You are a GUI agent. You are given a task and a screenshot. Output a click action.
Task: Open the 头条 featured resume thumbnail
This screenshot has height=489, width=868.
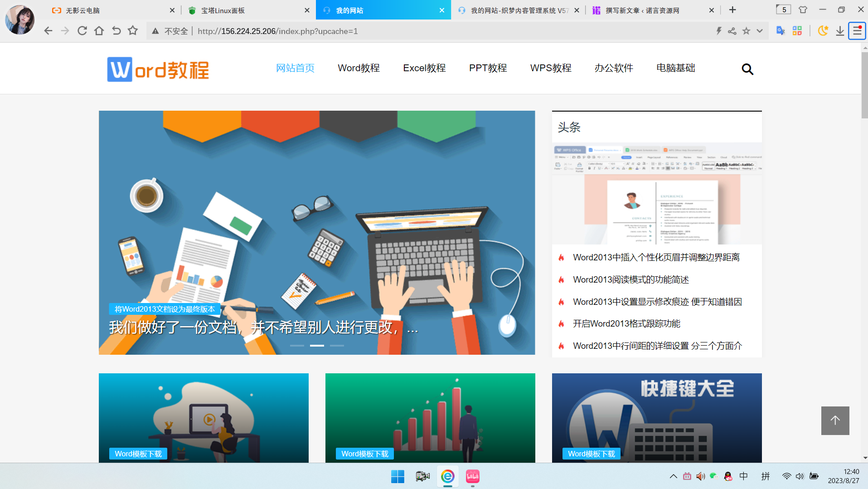coord(657,194)
